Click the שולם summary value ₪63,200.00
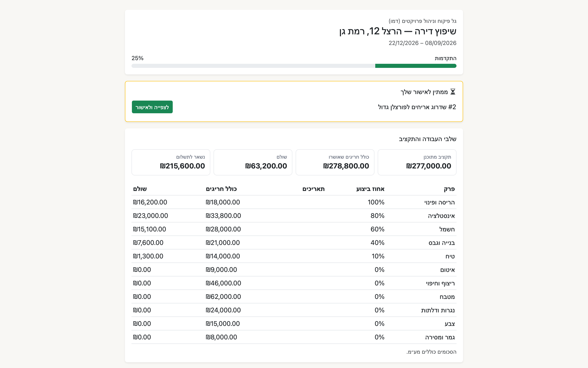Viewport: 588px width, 368px height. click(x=266, y=166)
